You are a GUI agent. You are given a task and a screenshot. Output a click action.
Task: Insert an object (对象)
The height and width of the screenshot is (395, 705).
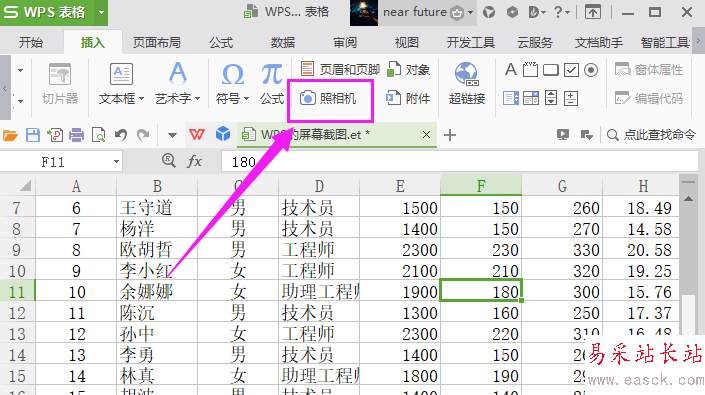click(408, 70)
